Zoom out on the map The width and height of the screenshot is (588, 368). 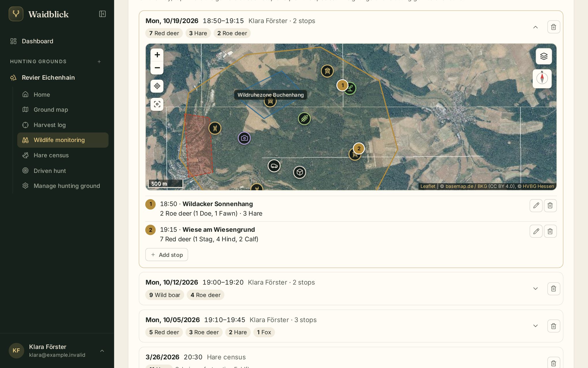tap(157, 68)
